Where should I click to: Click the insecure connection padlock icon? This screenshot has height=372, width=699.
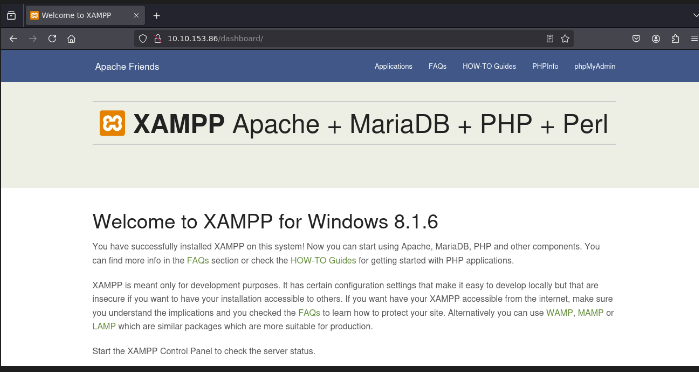click(x=157, y=39)
